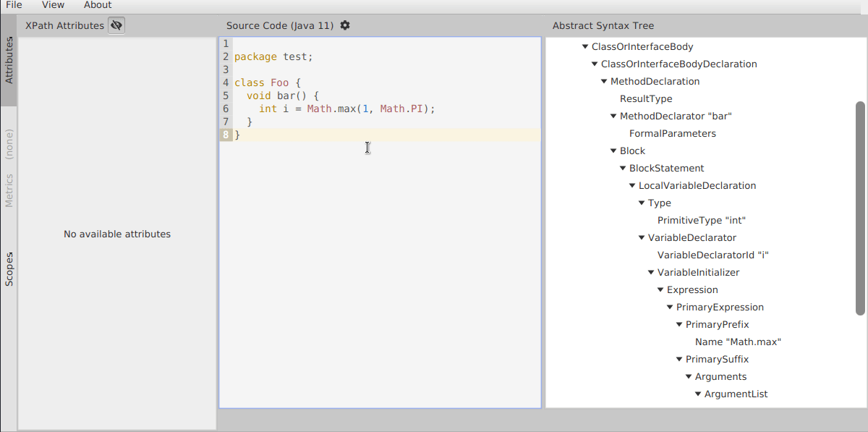868x432 pixels.
Task: Select the Name "Math.max" node
Action: (x=738, y=342)
